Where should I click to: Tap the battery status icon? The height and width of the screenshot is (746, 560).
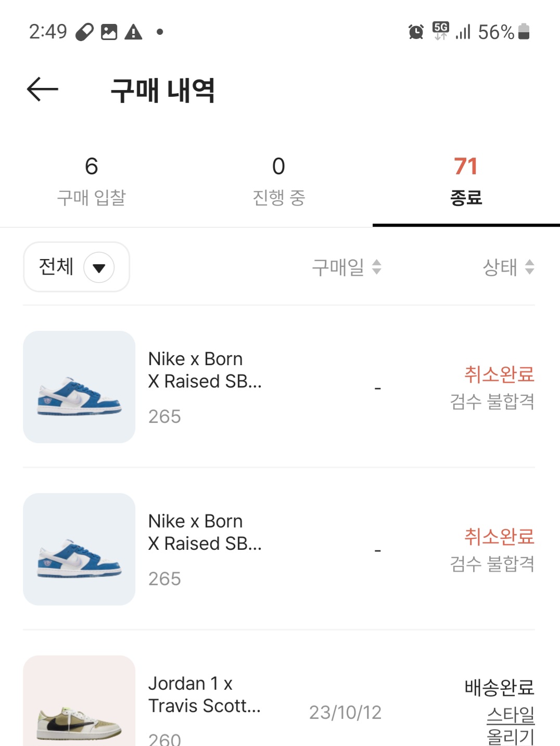(x=524, y=32)
